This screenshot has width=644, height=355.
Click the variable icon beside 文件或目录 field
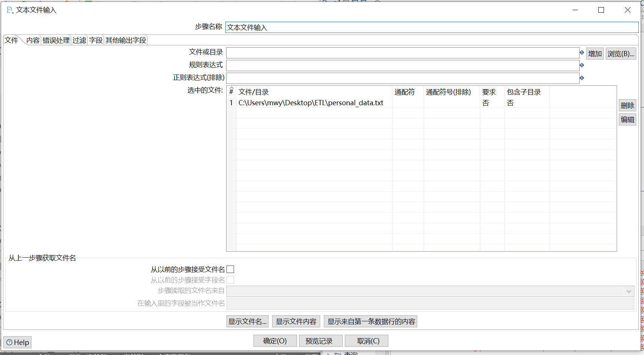[582, 52]
